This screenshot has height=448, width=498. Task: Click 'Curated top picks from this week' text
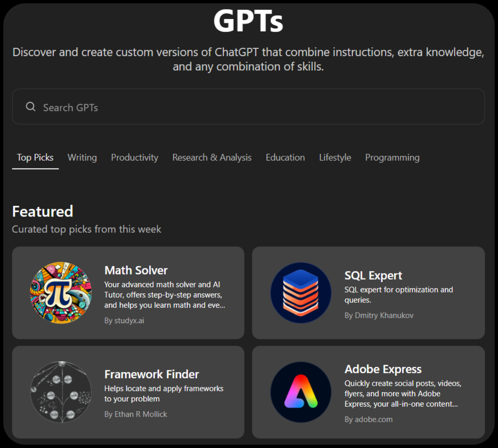[x=87, y=229]
